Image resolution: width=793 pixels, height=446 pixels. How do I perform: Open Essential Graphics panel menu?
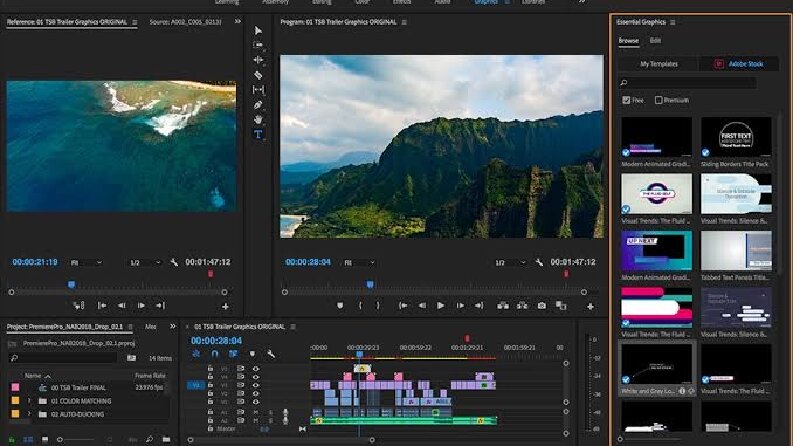tap(673, 22)
